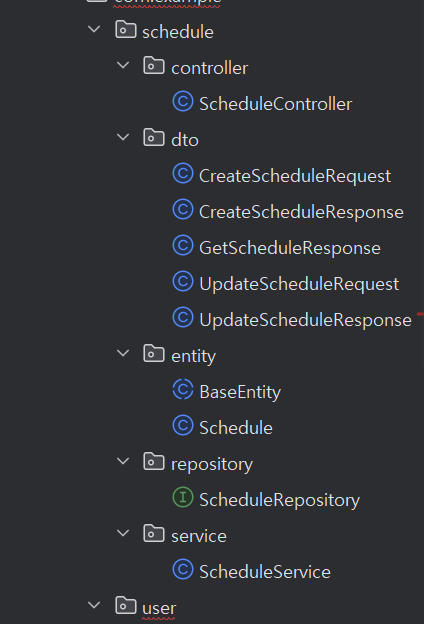The height and width of the screenshot is (624, 424).
Task: Click the entity package folder icon
Action: pyautogui.click(x=154, y=353)
